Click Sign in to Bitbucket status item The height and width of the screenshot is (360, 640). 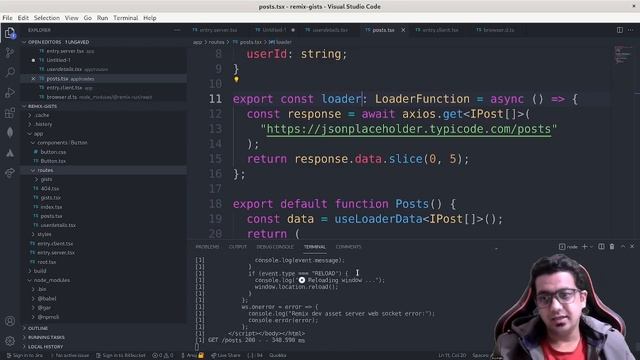click(120, 356)
